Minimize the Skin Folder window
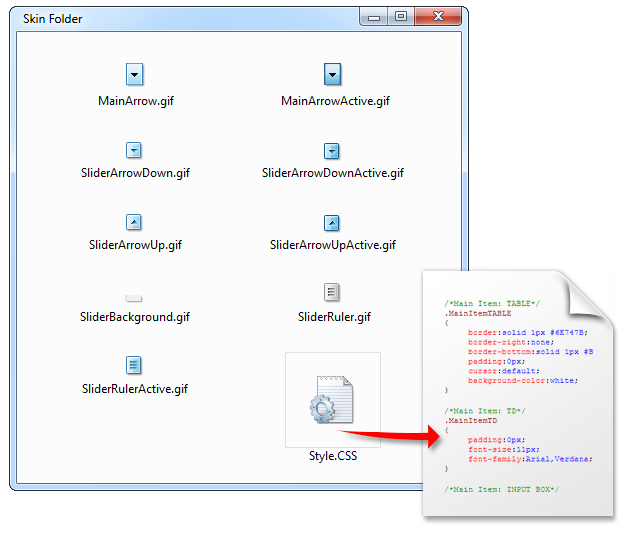640x540 pixels. click(373, 17)
